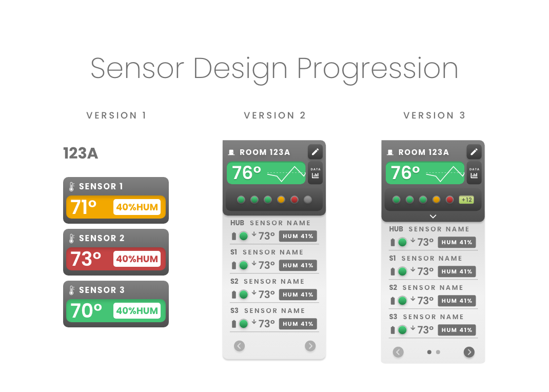Go to next page arrow in Version 3
549x392 pixels.
click(x=469, y=352)
